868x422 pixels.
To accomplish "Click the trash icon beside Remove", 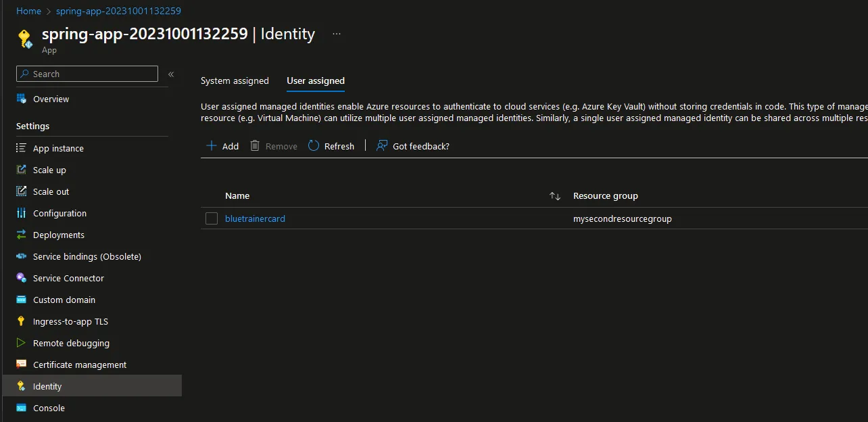I will [x=255, y=146].
